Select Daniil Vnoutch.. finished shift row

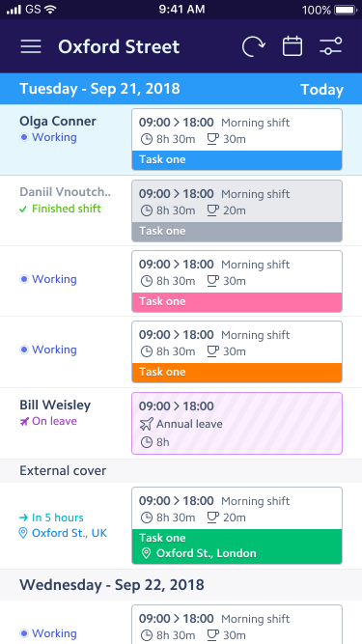pyautogui.click(x=181, y=210)
